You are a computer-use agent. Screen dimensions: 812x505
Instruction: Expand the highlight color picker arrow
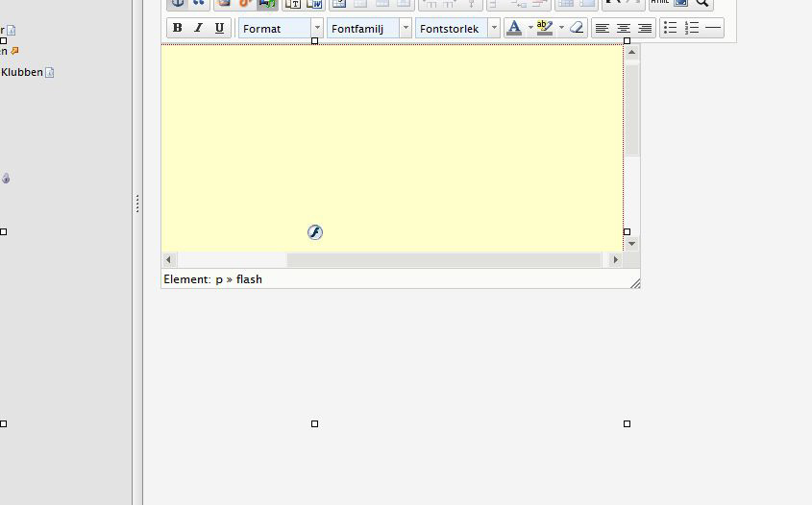[561, 28]
